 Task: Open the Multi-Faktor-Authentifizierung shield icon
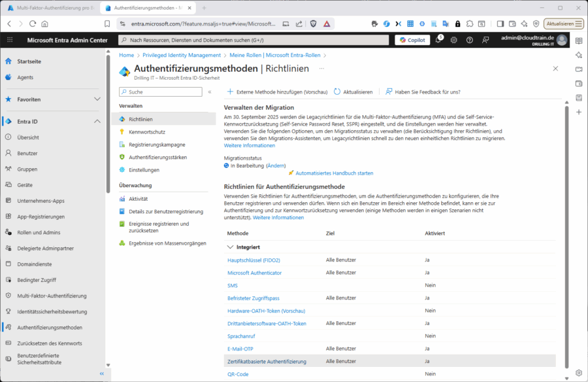(x=8, y=296)
